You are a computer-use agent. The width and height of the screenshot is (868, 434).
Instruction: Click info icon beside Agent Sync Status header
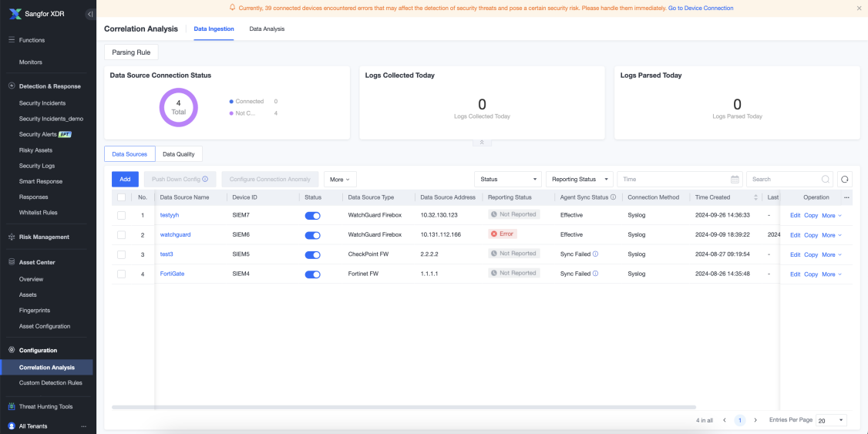click(614, 197)
